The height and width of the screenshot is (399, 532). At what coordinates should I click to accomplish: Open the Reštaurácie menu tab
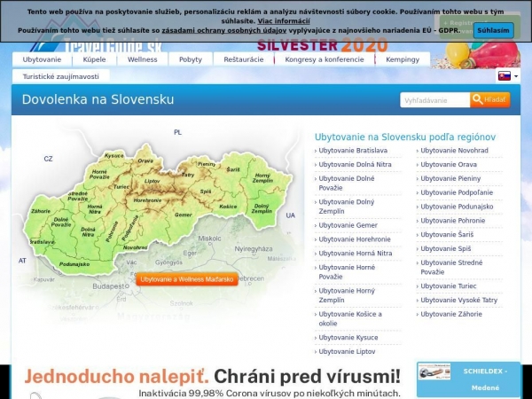coord(243,59)
